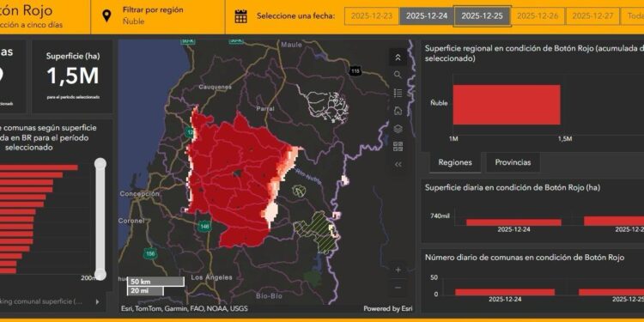Open the basemap gallery grid icon

[398, 147]
